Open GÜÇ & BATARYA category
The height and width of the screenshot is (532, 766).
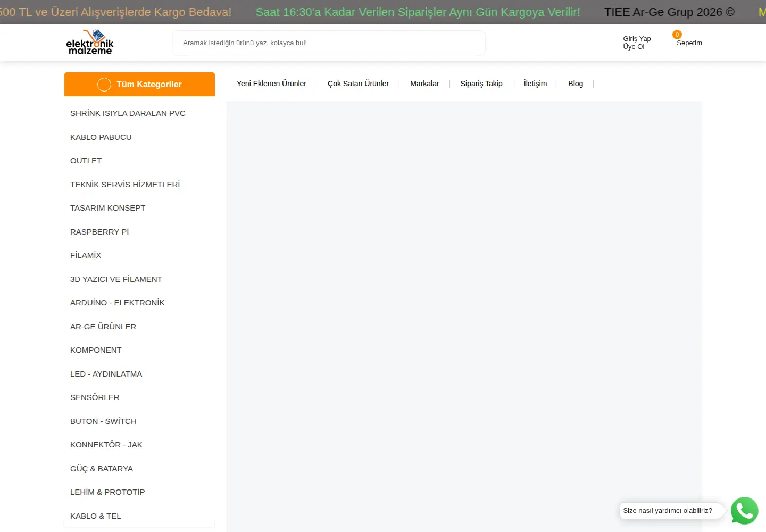[x=102, y=469]
